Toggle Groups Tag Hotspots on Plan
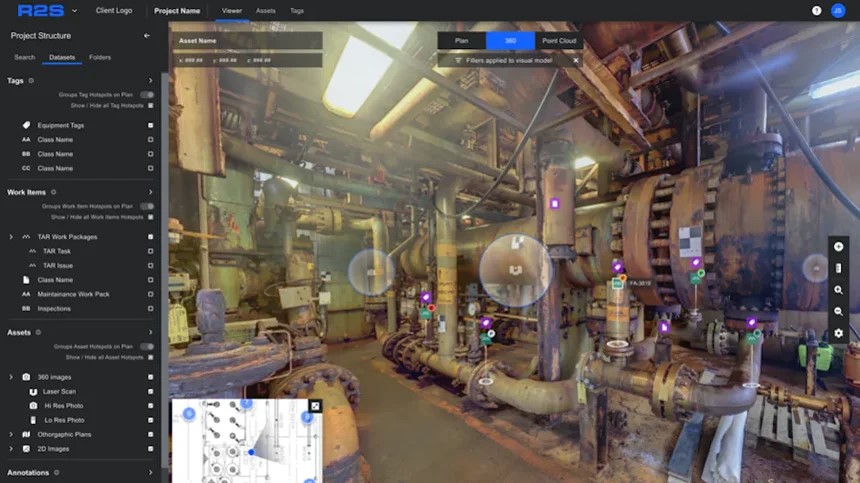 pos(147,94)
